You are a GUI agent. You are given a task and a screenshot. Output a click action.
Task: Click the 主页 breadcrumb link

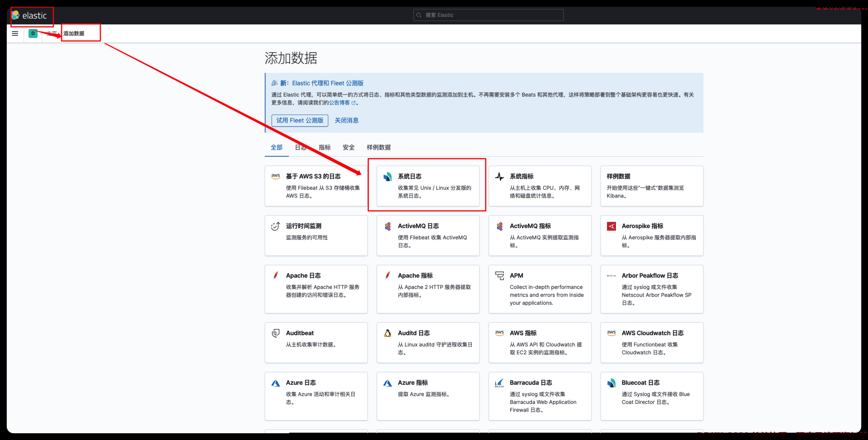pos(52,33)
